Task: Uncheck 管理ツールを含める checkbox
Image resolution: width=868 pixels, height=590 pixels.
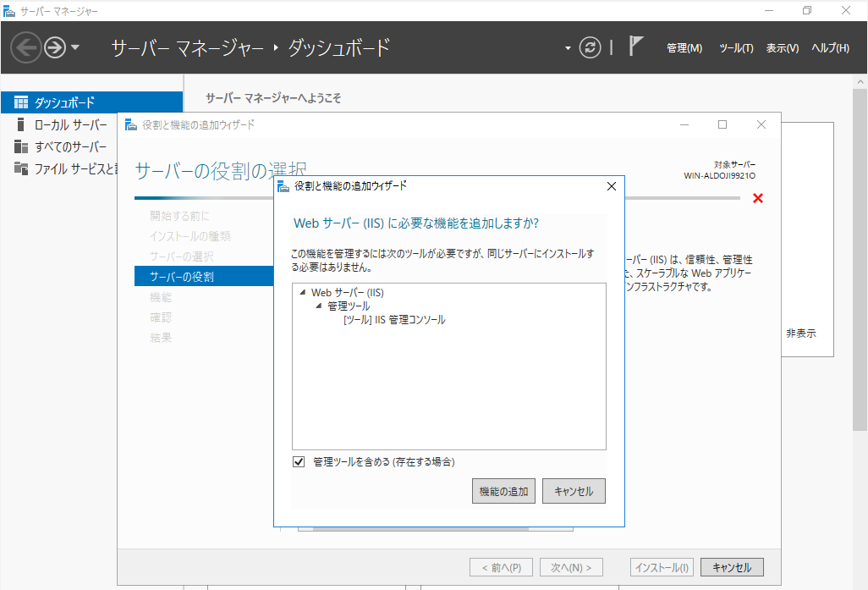Action: 298,462
